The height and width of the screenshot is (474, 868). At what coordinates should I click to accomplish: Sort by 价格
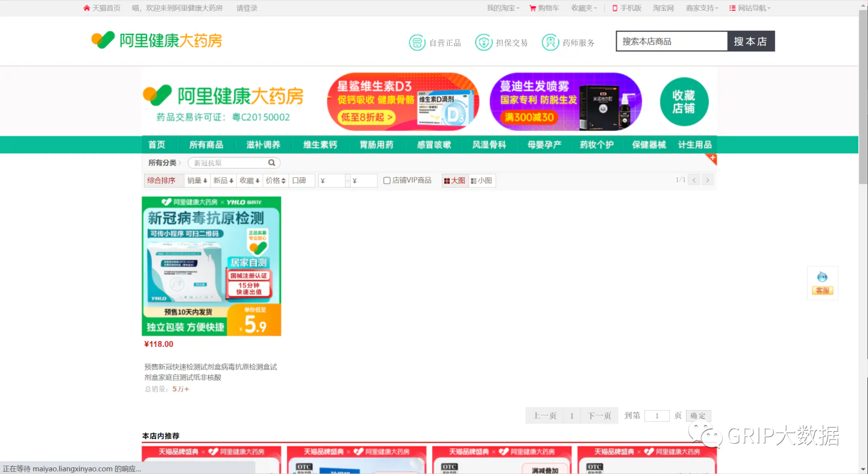coord(276,180)
